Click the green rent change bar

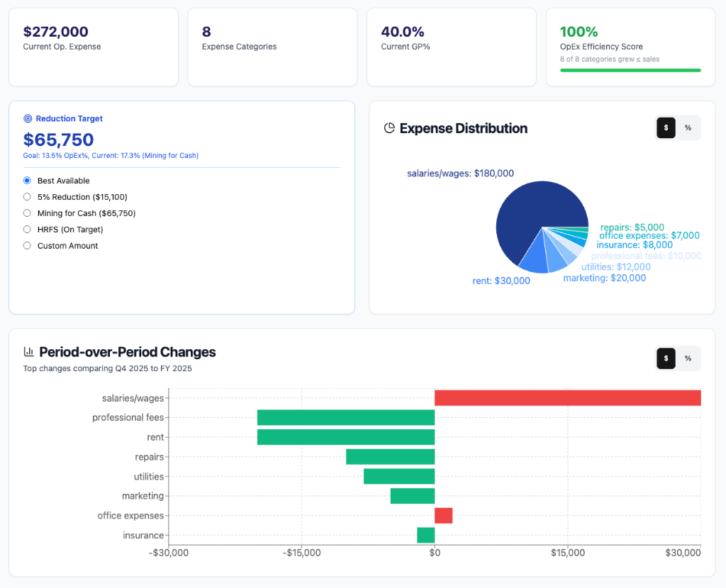(x=346, y=437)
